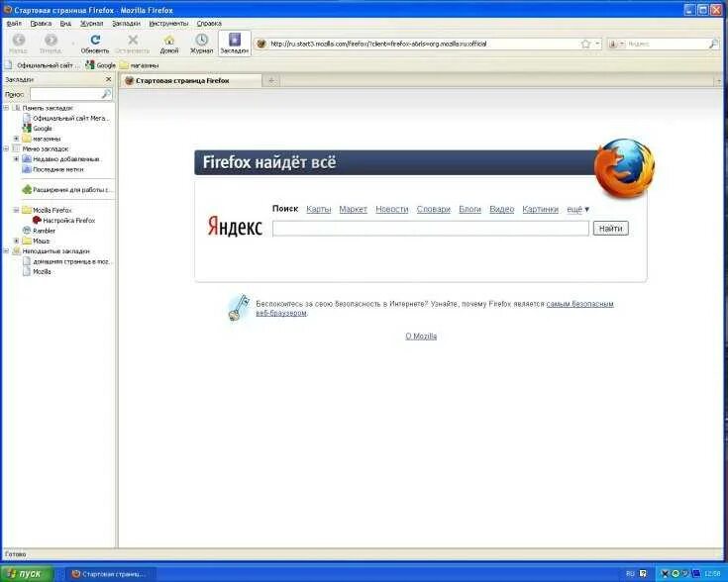Open a new tab with the plus button
This screenshot has height=582, width=728.
[271, 81]
